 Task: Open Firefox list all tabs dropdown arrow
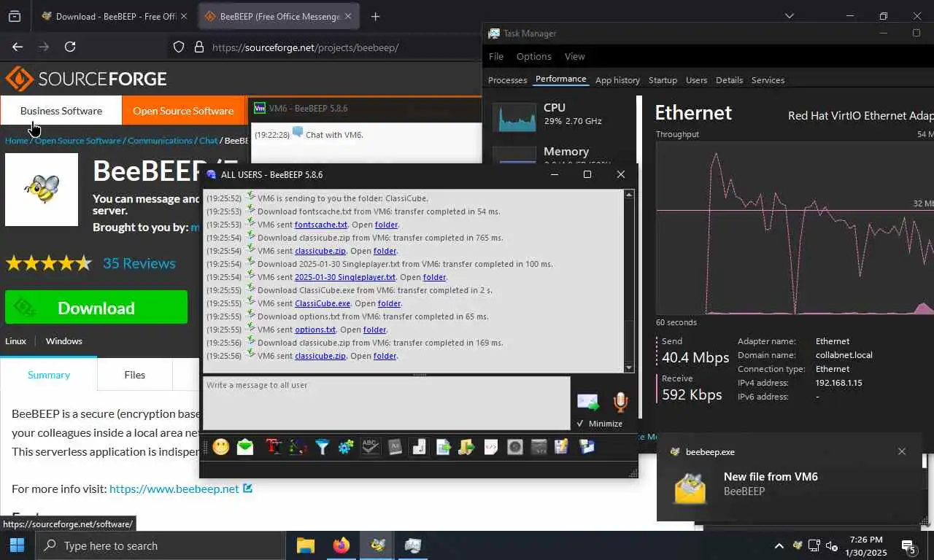pyautogui.click(x=789, y=16)
